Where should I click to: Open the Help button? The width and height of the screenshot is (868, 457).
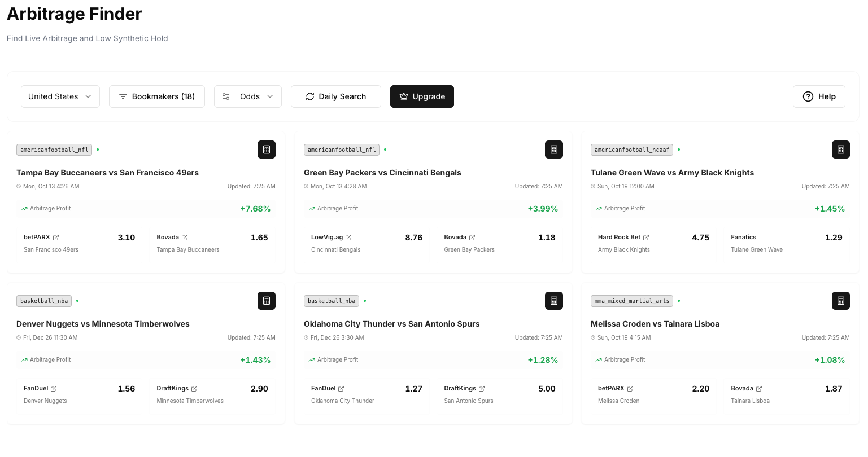[819, 96]
